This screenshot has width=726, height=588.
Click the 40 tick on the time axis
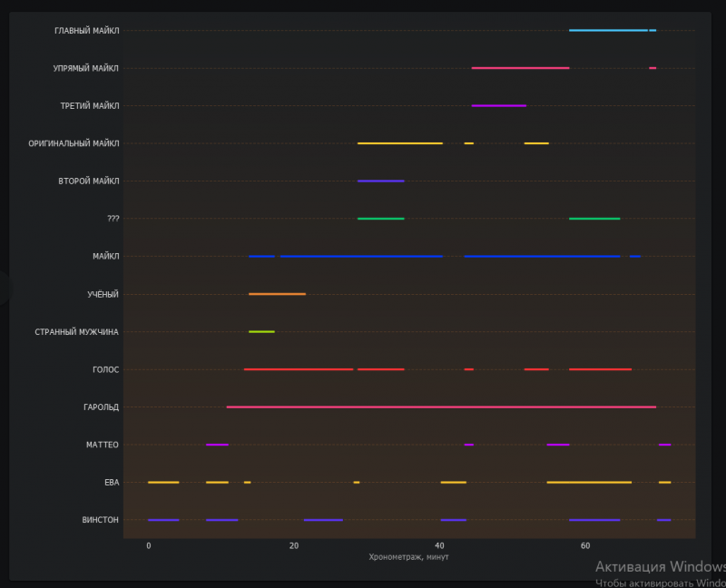[439, 546]
